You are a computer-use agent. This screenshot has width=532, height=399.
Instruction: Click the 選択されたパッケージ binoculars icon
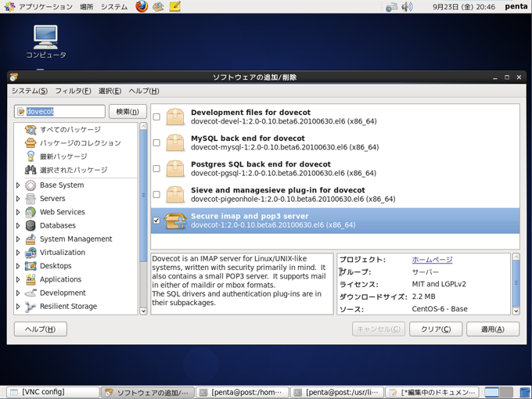31,170
